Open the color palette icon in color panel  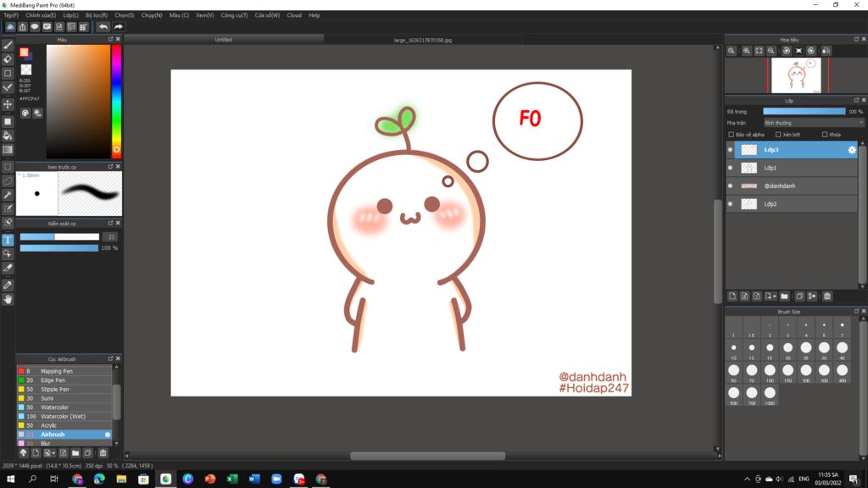click(25, 113)
